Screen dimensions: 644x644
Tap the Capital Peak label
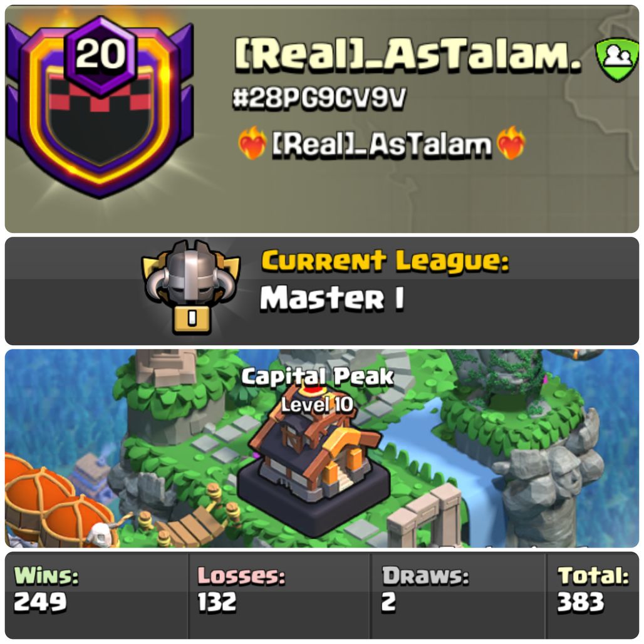(318, 377)
